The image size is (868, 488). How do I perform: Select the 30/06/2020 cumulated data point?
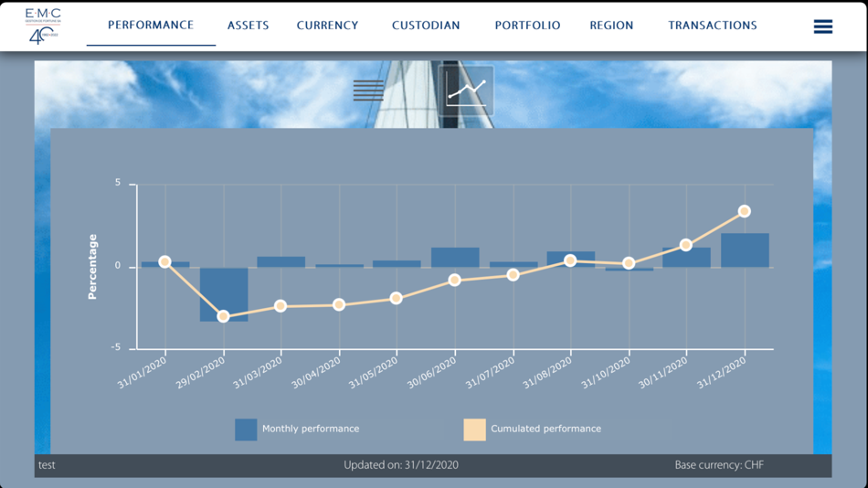454,281
